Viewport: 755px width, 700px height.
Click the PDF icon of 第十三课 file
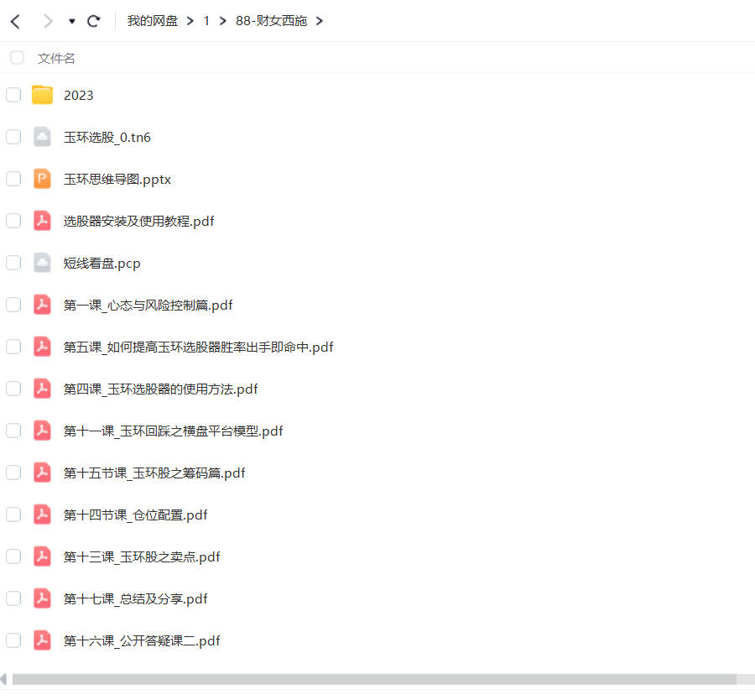click(43, 556)
